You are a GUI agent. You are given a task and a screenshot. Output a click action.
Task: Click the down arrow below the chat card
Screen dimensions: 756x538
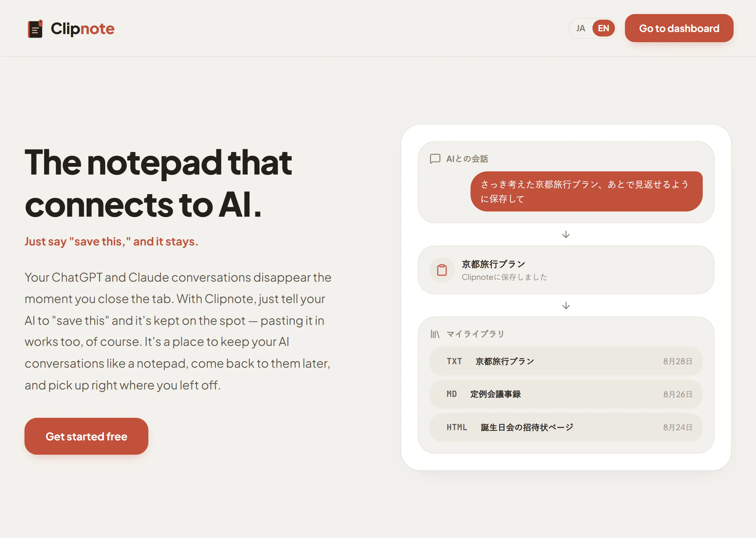pyautogui.click(x=566, y=235)
